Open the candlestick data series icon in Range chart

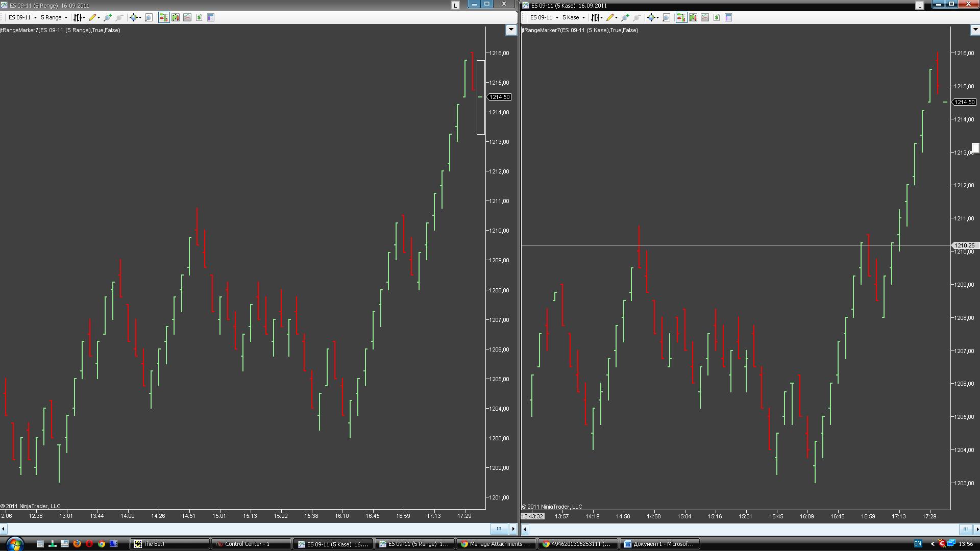[x=176, y=17]
